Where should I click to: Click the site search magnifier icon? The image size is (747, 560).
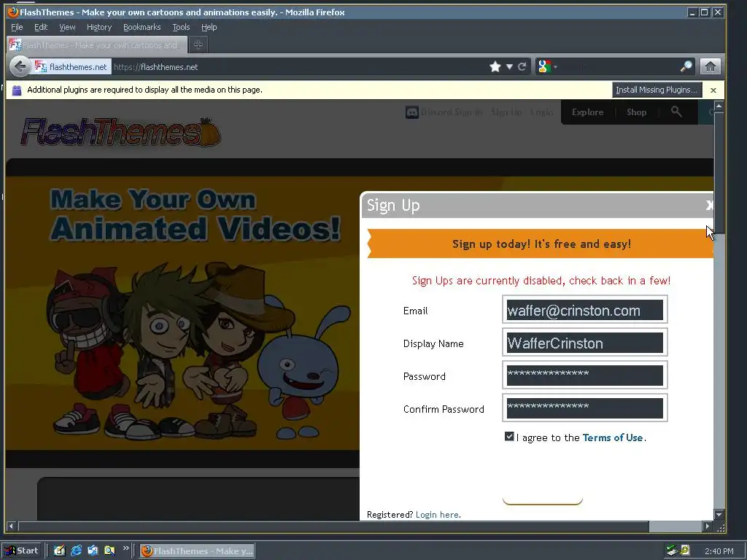pyautogui.click(x=676, y=112)
